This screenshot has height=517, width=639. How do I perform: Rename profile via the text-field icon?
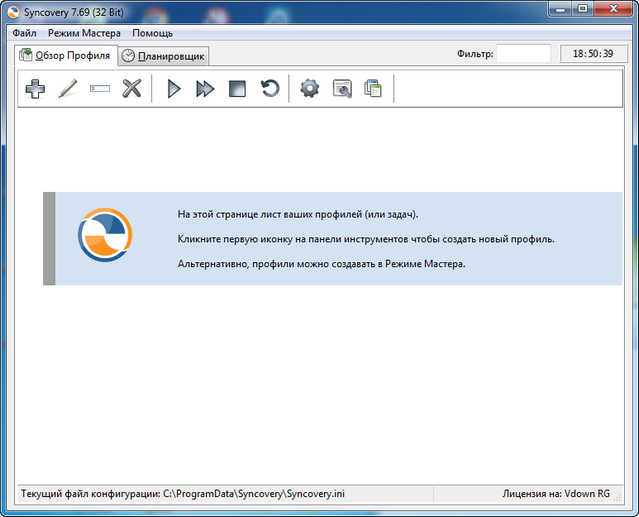(x=100, y=88)
